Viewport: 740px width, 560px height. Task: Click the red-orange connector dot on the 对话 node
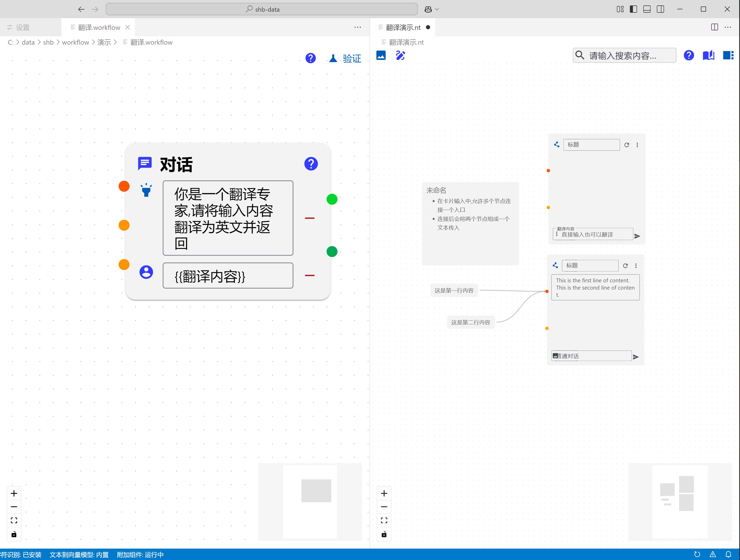point(124,186)
